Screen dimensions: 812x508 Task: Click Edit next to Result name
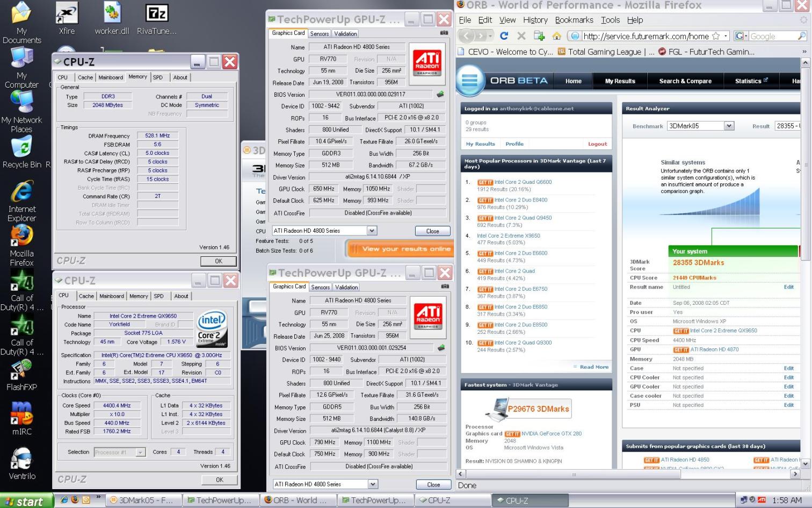click(788, 287)
